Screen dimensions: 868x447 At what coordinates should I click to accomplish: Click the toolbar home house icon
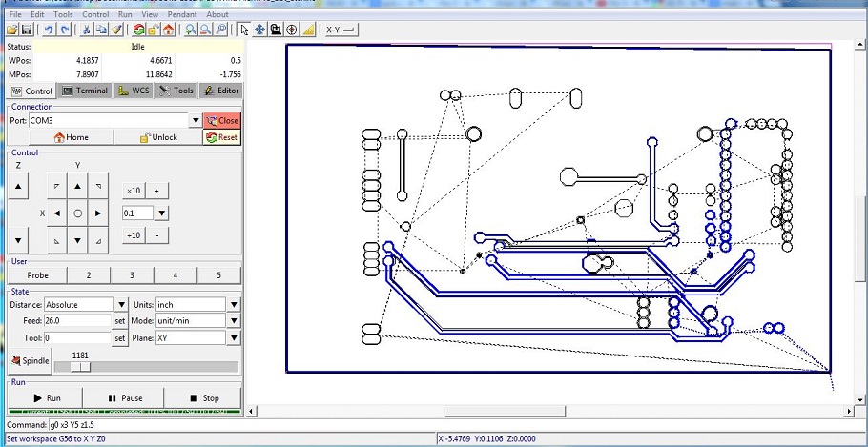[168, 30]
